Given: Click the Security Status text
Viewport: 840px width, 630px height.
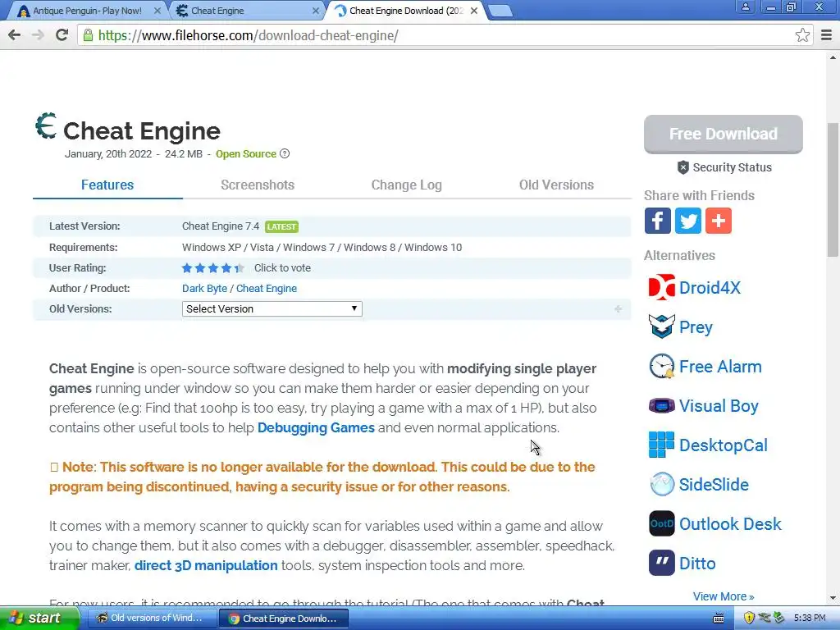Looking at the screenshot, I should pyautogui.click(x=733, y=167).
